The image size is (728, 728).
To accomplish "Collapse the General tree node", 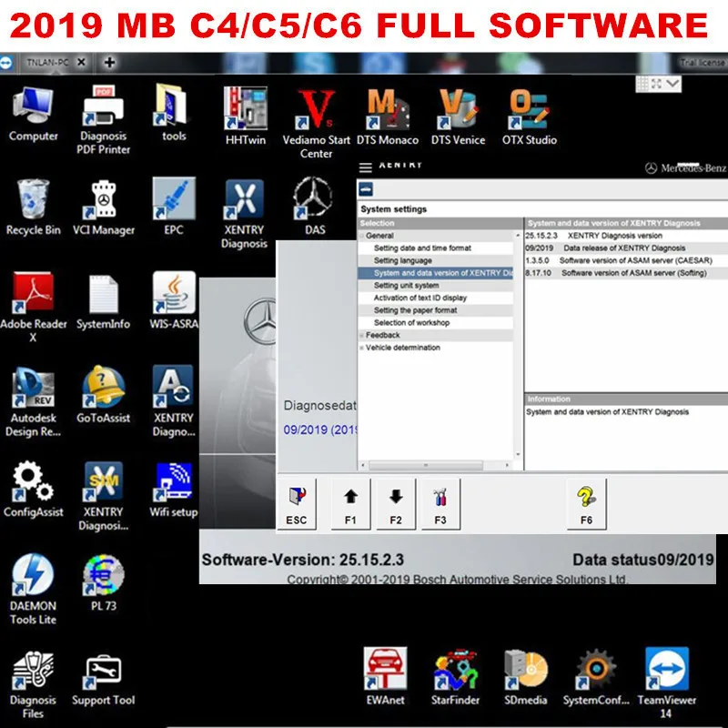I will pyautogui.click(x=362, y=236).
